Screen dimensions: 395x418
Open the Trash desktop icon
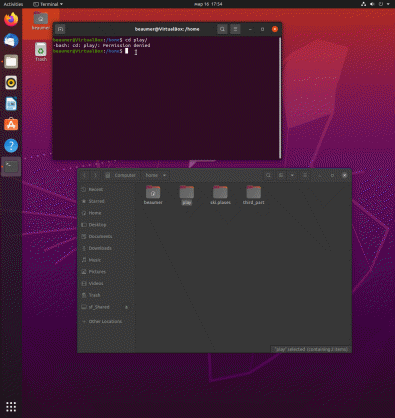41,52
